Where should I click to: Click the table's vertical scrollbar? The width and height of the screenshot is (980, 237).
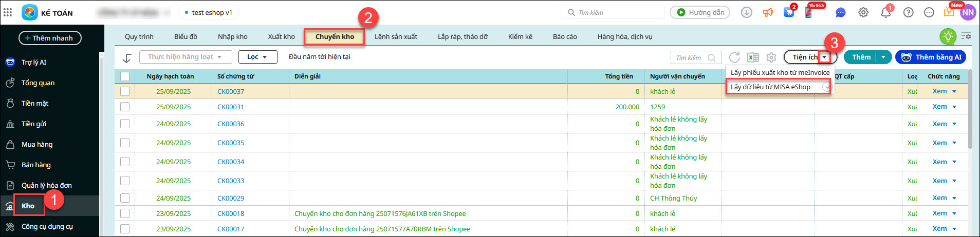point(970,113)
